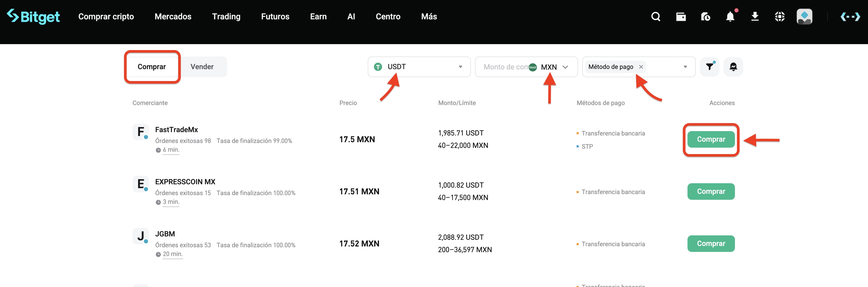Remove the Método de pago filter
Viewport: 868px width, 287px height.
pos(641,66)
